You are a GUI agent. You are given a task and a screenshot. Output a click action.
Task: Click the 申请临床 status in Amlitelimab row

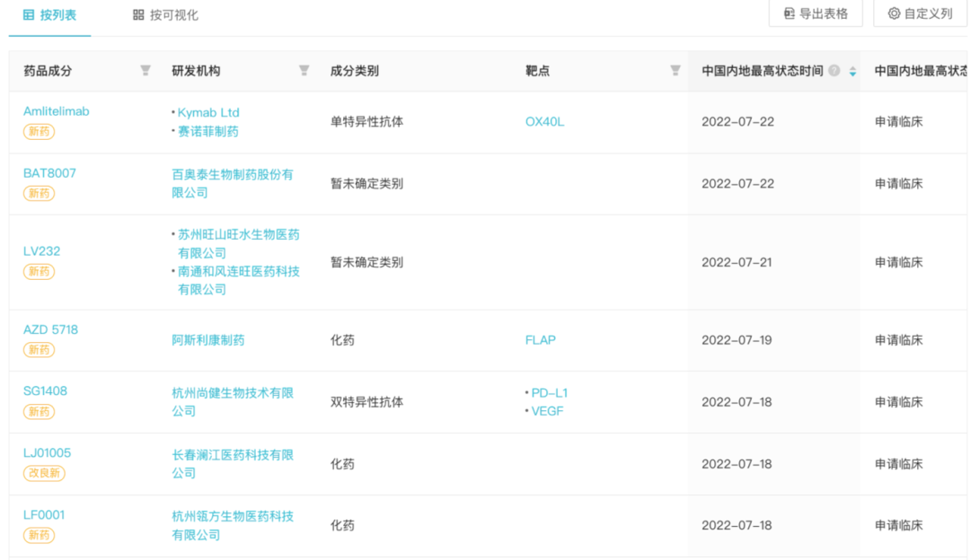pos(899,122)
